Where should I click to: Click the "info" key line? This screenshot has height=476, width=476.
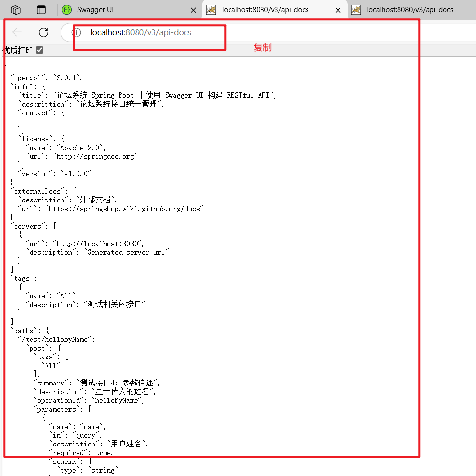tap(28, 87)
